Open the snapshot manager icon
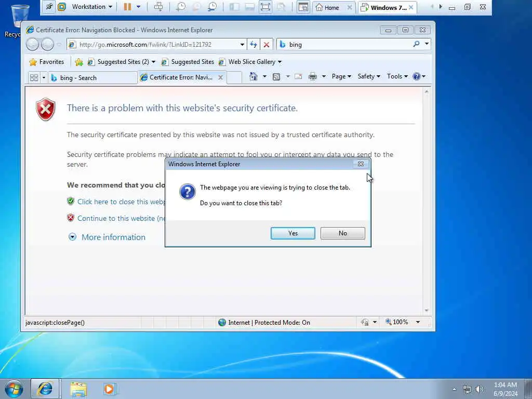 [x=212, y=7]
